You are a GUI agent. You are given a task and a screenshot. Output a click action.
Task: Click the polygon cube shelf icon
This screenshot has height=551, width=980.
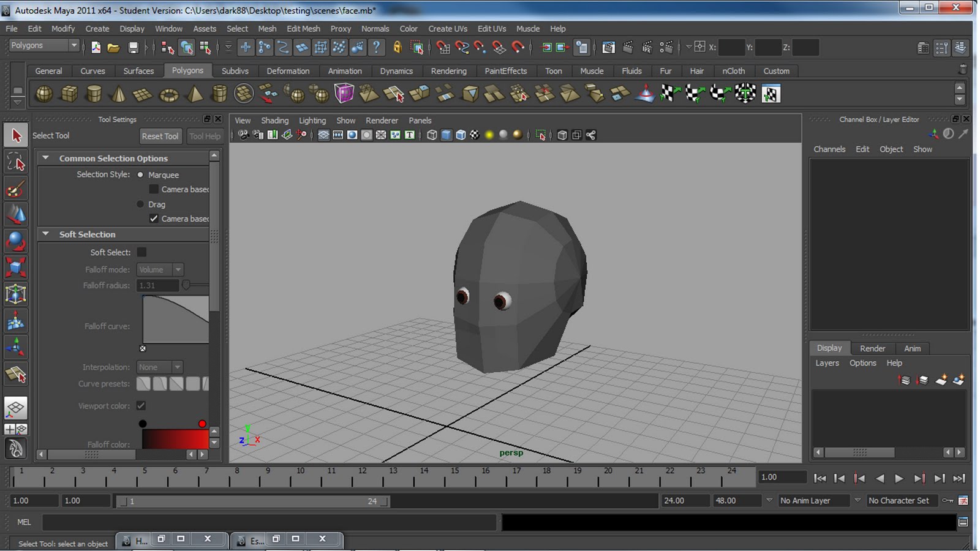pyautogui.click(x=69, y=94)
